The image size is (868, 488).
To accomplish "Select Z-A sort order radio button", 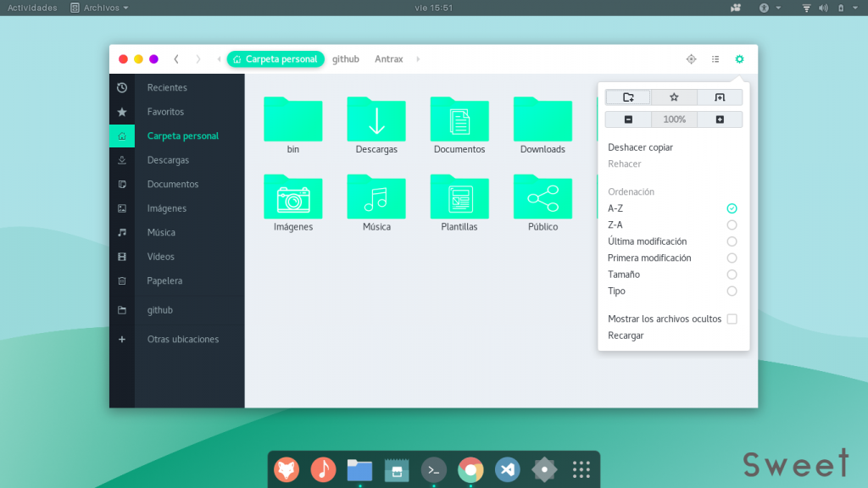I will coord(732,225).
